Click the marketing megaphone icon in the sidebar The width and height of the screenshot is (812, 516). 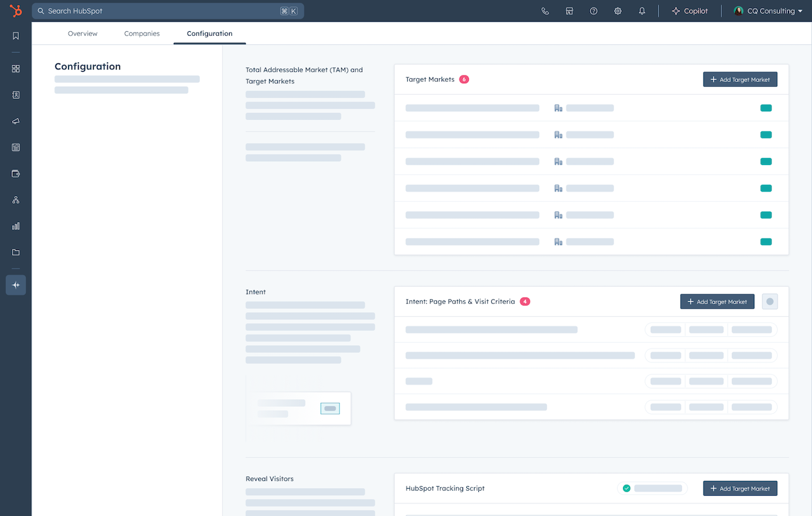click(15, 121)
